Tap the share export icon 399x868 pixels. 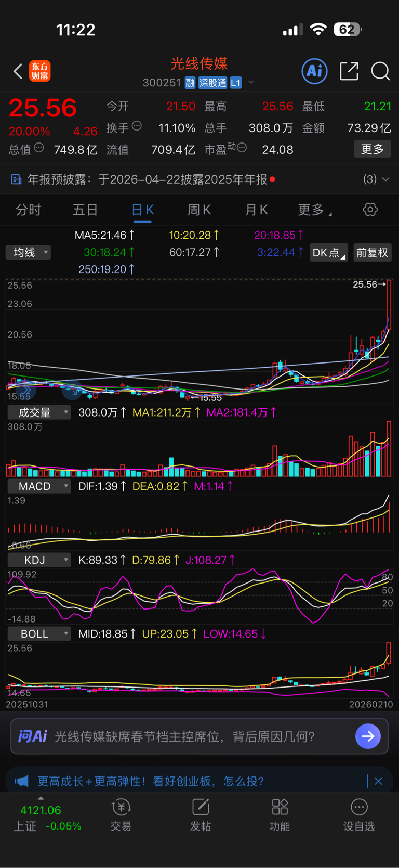pos(349,71)
